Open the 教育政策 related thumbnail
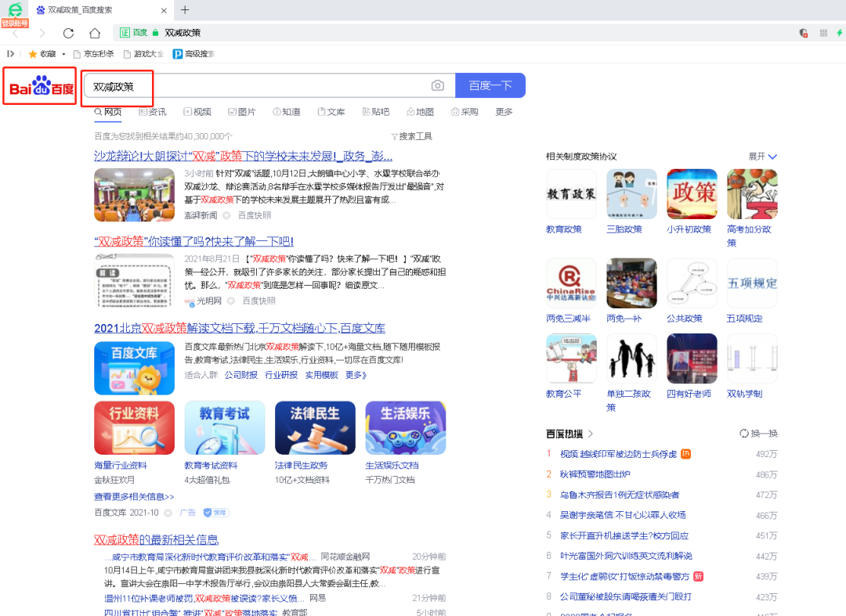This screenshot has width=846, height=616. pyautogui.click(x=571, y=194)
